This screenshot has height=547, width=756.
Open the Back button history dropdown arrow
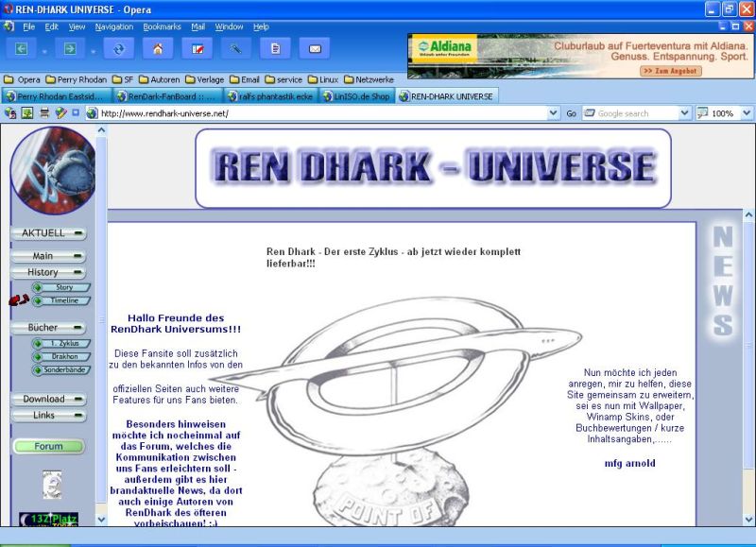tap(43, 51)
